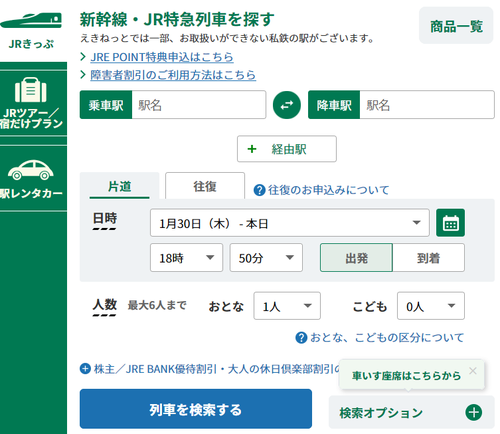Select 駅レンタカー sidebar label
This screenshot has height=434, width=500.
point(31,194)
